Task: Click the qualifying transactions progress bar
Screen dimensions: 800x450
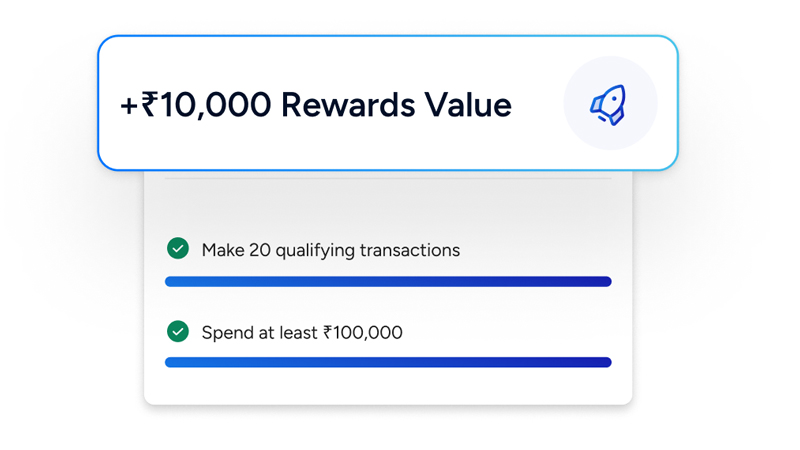Action: tap(388, 282)
